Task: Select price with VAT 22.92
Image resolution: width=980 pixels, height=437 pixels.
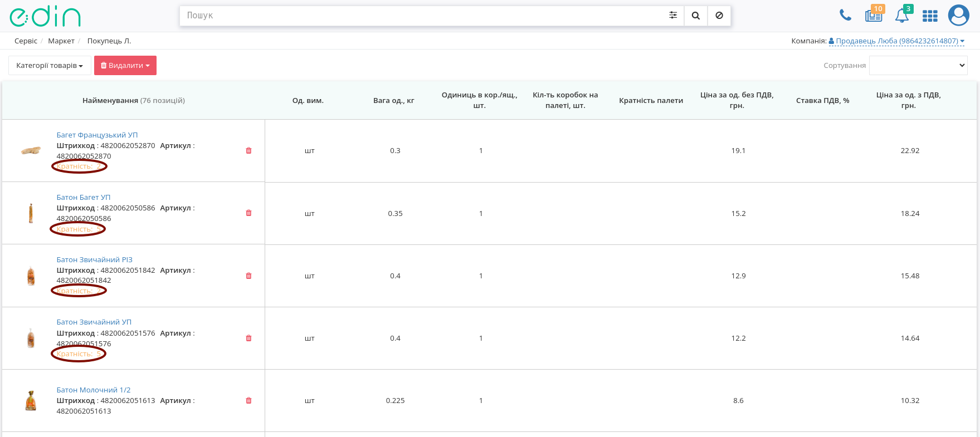Action: tap(910, 150)
